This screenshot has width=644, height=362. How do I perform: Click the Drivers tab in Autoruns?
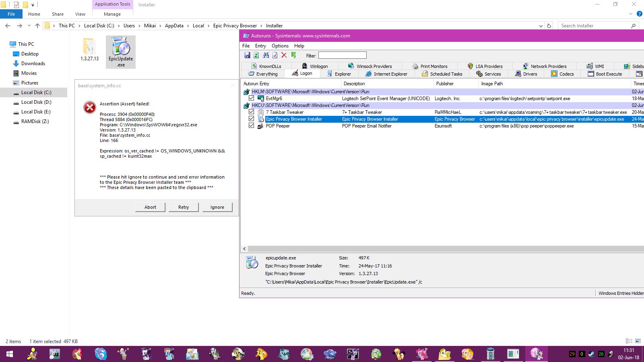click(526, 74)
